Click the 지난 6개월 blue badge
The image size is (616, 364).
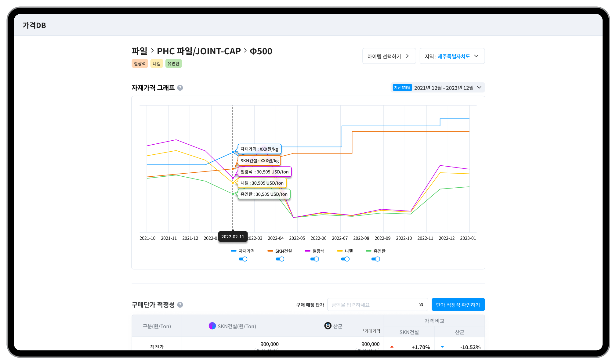click(402, 88)
